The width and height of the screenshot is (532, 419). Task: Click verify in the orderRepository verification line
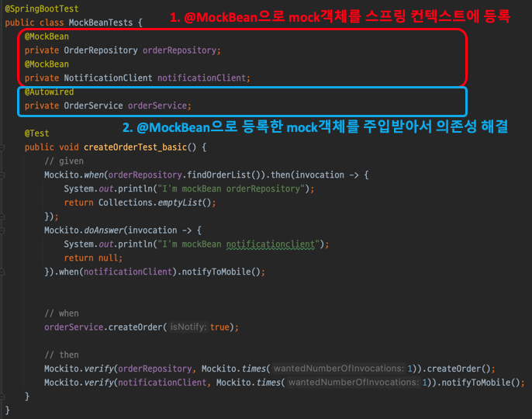point(98,369)
